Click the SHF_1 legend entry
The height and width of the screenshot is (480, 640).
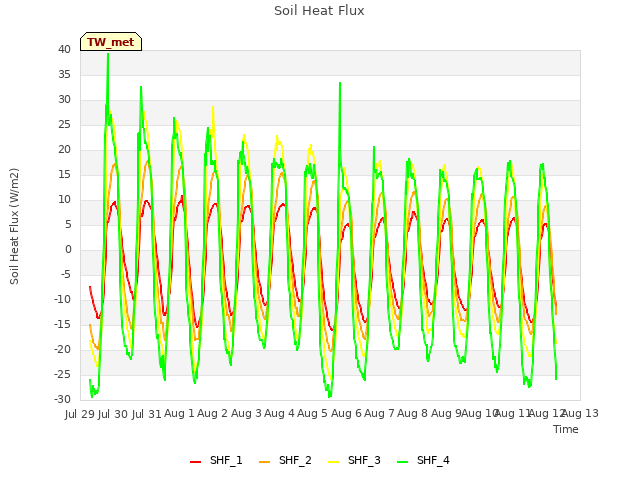(x=216, y=460)
